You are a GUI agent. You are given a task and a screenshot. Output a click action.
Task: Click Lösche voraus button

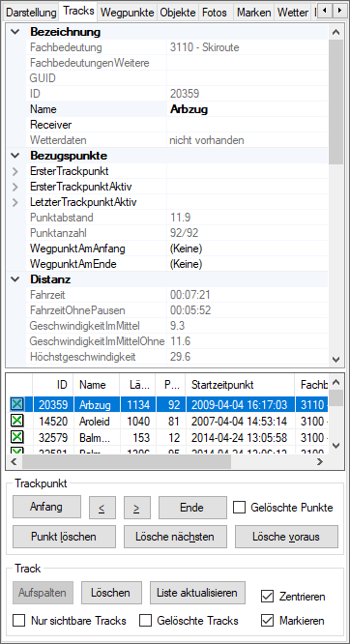tap(286, 537)
